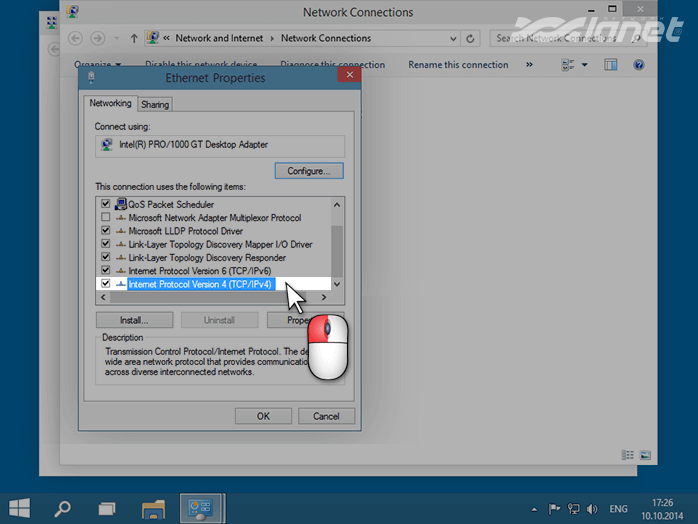Close the Ethernet Properties dialog
The image size is (698, 524).
click(349, 74)
